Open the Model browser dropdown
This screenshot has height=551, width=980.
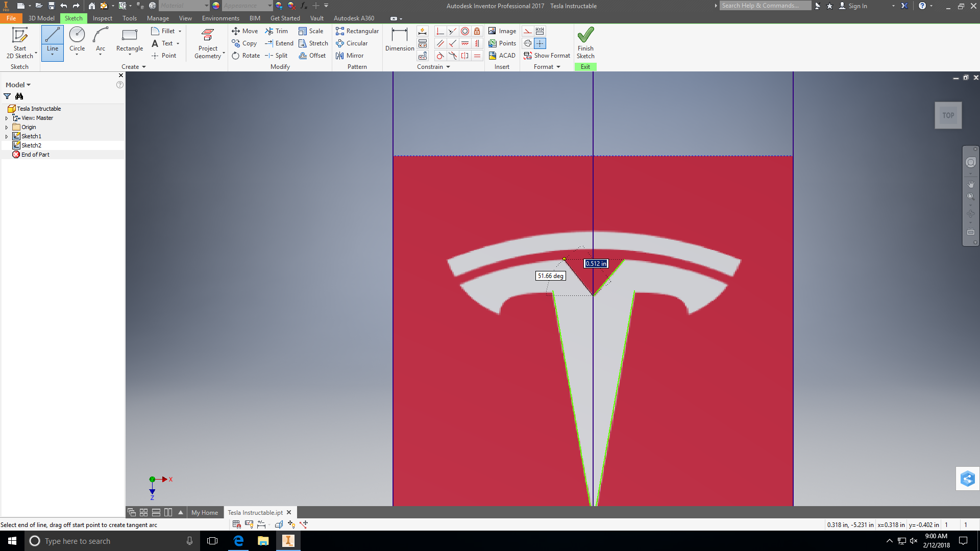(x=18, y=85)
